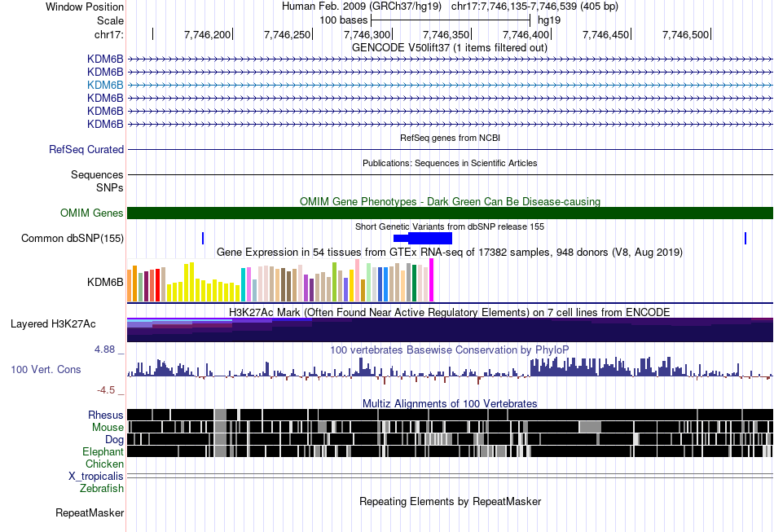
Task: Click the dark green GTEx expression bar
Action: pos(415,284)
